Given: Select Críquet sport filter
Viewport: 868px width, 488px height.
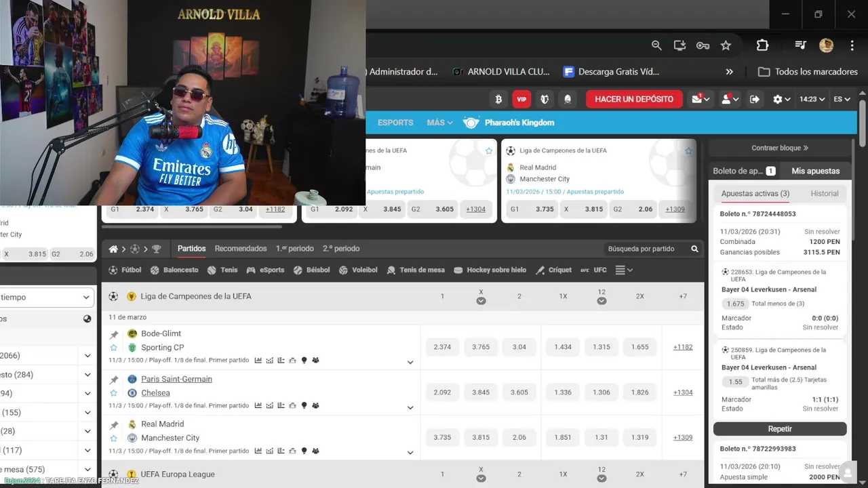Looking at the screenshot, I should click(553, 270).
